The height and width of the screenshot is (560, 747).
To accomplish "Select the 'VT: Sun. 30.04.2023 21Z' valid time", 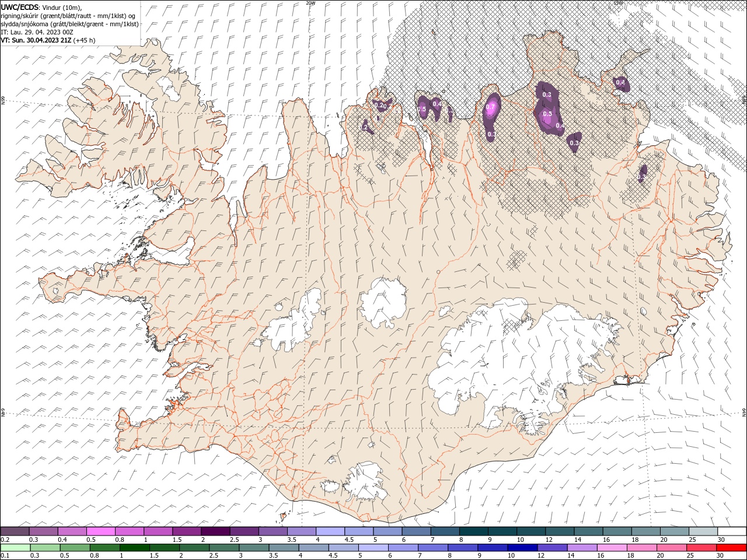I will 36,40.
